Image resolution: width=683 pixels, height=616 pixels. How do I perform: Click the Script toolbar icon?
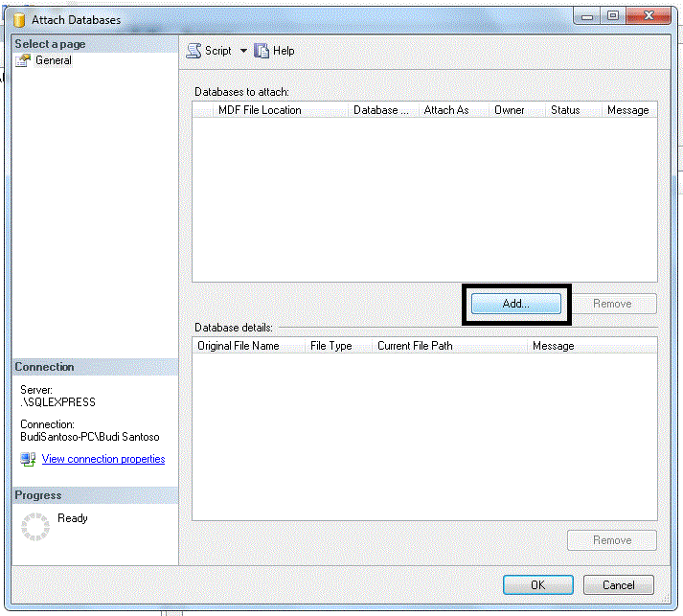(x=194, y=51)
